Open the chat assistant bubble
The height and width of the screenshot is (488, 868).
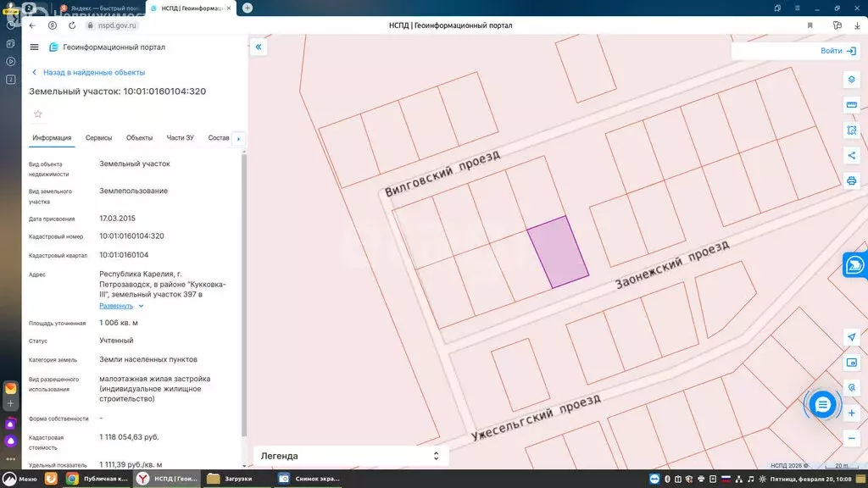click(822, 405)
